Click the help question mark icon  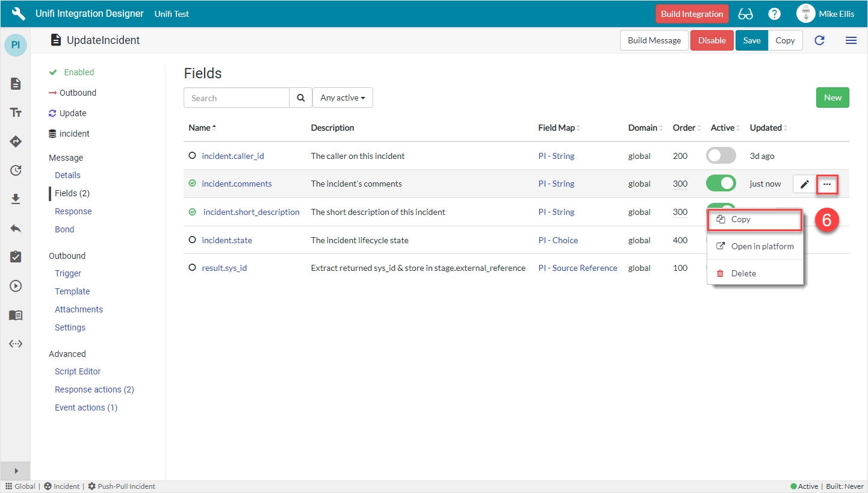[x=775, y=14]
